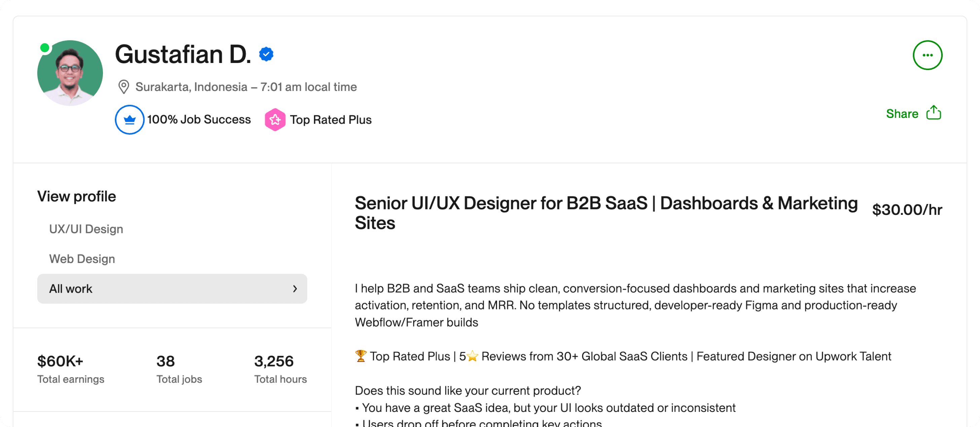Image resolution: width=980 pixels, height=427 pixels.
Task: Click the trophy emoji in the overview
Action: pyautogui.click(x=361, y=356)
